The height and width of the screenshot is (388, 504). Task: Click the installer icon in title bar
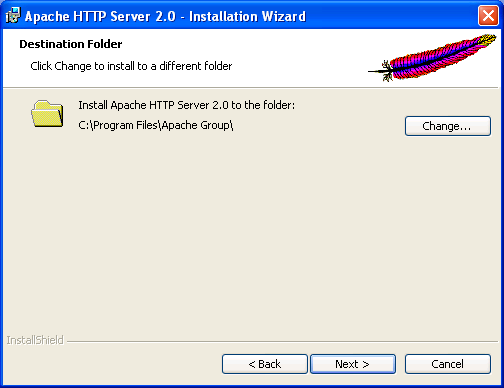tap(13, 16)
